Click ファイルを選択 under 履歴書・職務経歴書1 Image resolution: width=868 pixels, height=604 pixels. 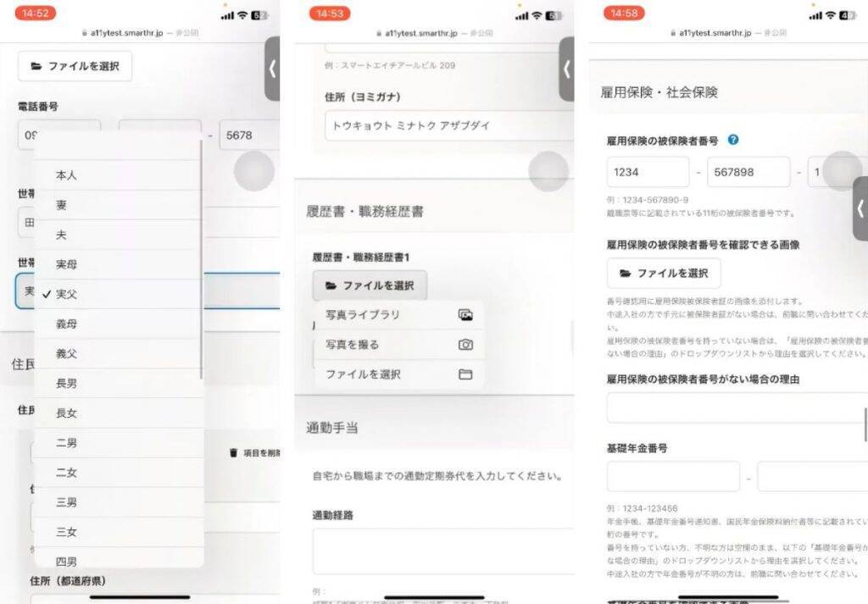coord(370,285)
